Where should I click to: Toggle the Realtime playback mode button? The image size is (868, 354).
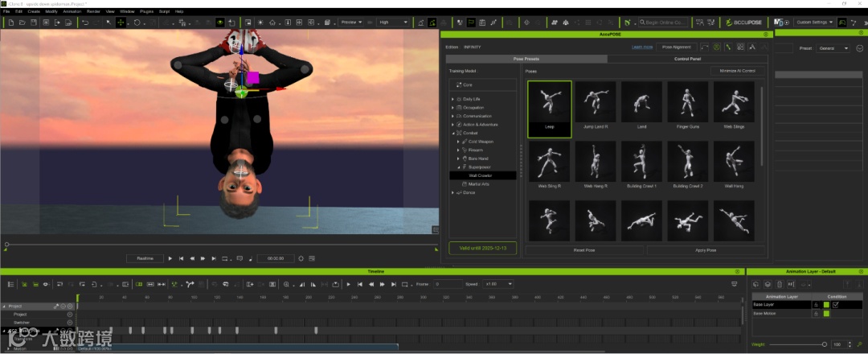coord(145,258)
